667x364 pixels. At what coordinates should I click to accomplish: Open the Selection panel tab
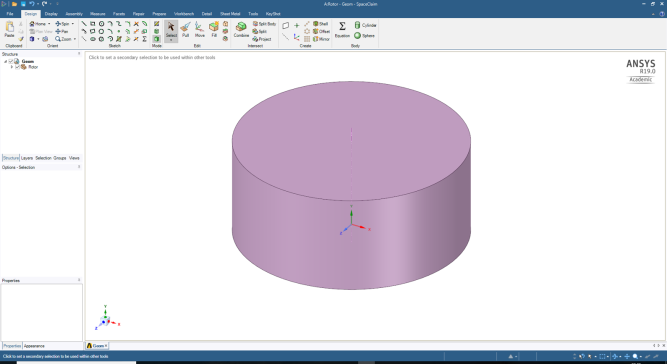point(43,158)
